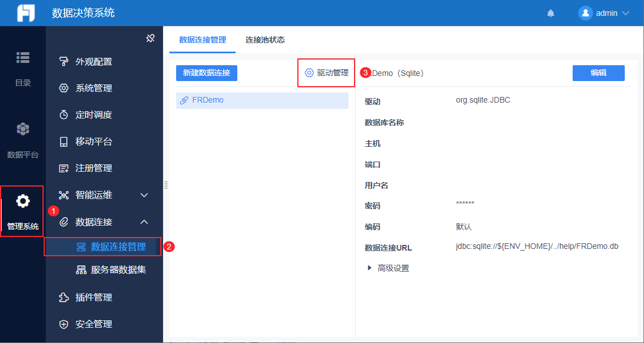Viewport: 644px width, 343px height.
Task: Open the admin account dropdown arrow
Action: [625, 13]
